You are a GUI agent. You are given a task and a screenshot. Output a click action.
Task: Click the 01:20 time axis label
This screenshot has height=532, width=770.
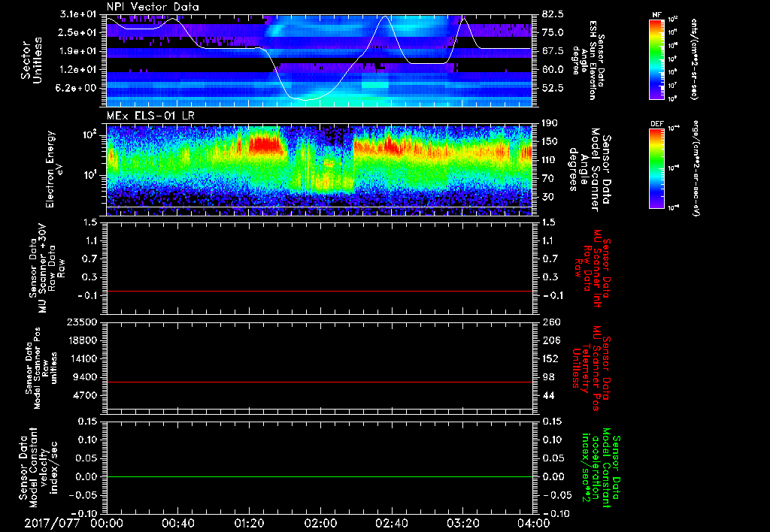click(x=249, y=522)
